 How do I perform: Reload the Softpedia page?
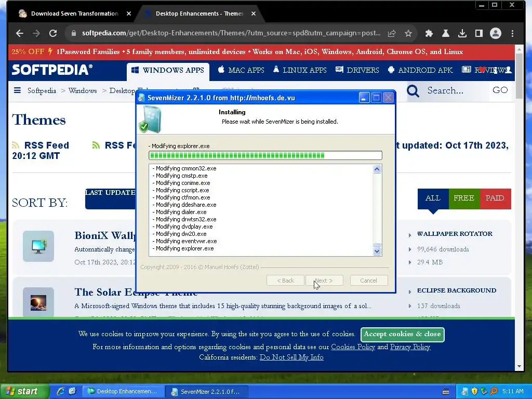pyautogui.click(x=53, y=33)
